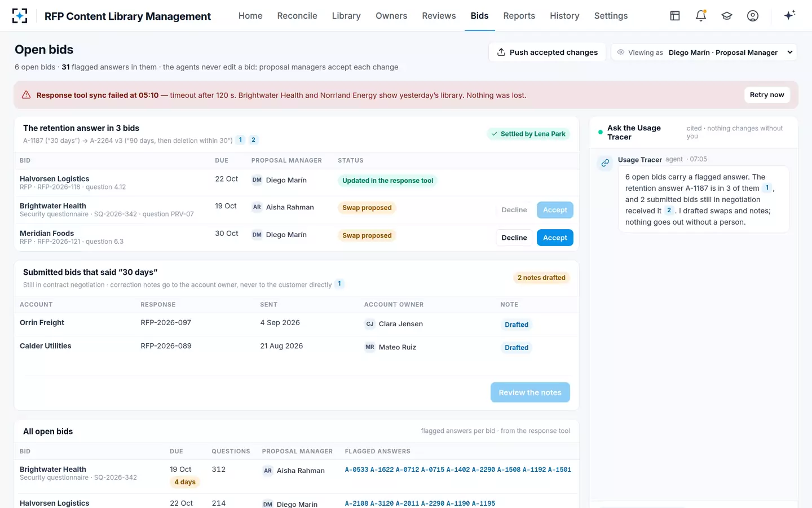Click the 2 notes drafted badge

click(x=541, y=278)
